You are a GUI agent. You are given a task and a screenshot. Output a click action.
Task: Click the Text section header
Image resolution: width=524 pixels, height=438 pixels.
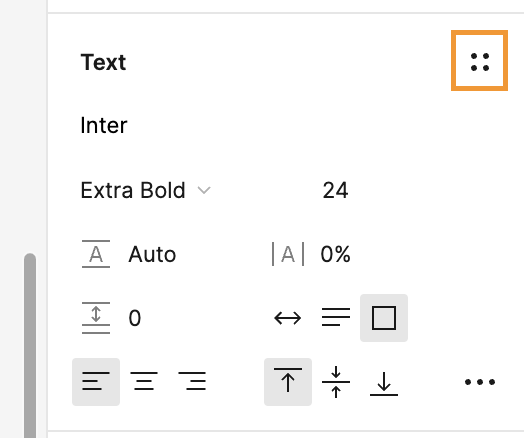pyautogui.click(x=103, y=62)
